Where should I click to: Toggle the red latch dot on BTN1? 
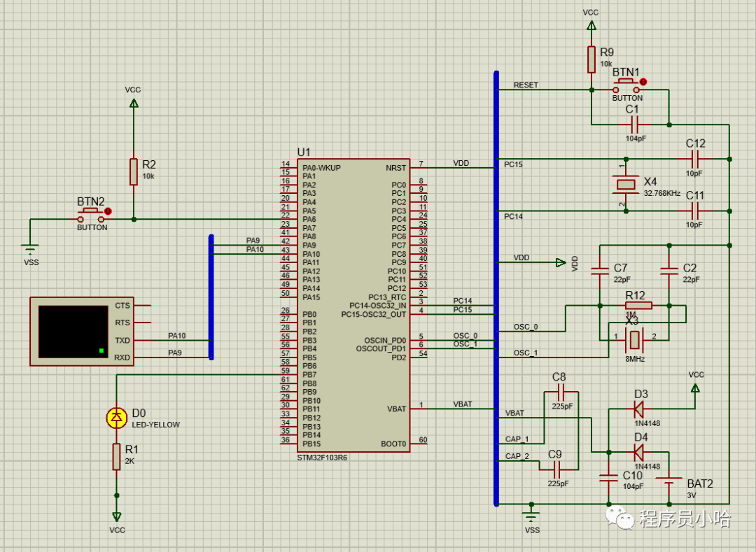643,82
